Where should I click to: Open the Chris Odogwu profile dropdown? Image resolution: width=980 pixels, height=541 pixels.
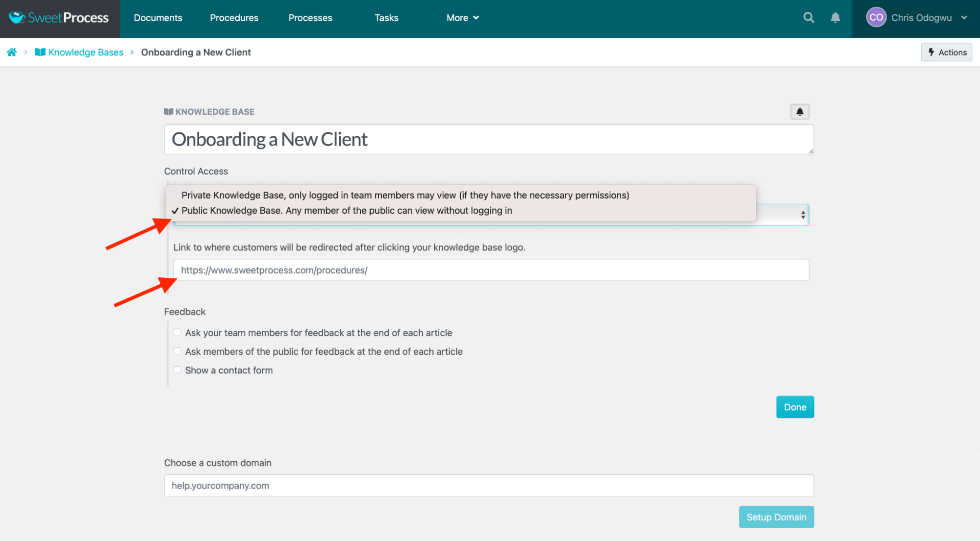point(920,18)
